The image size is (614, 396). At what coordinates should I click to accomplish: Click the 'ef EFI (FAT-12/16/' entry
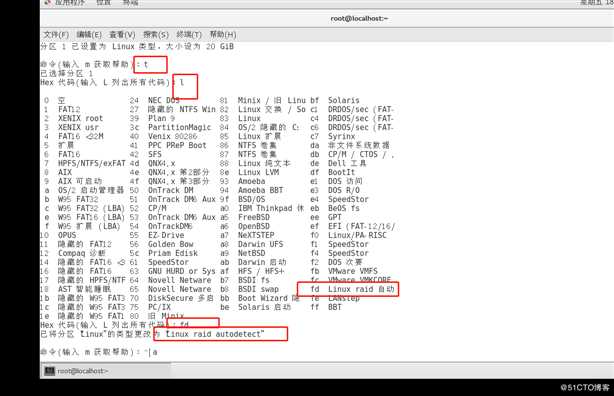(x=353, y=226)
